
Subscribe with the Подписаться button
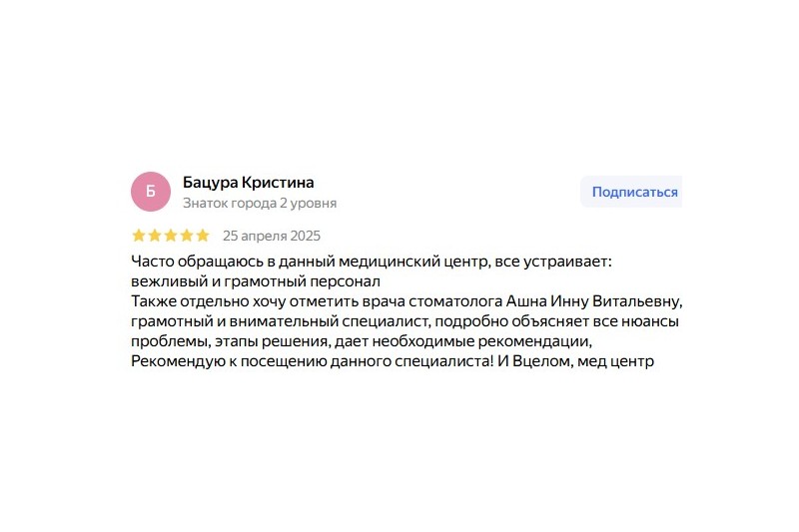pyautogui.click(x=631, y=192)
